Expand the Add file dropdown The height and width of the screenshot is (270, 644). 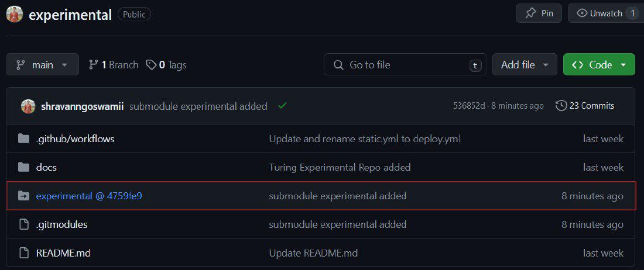tap(525, 65)
